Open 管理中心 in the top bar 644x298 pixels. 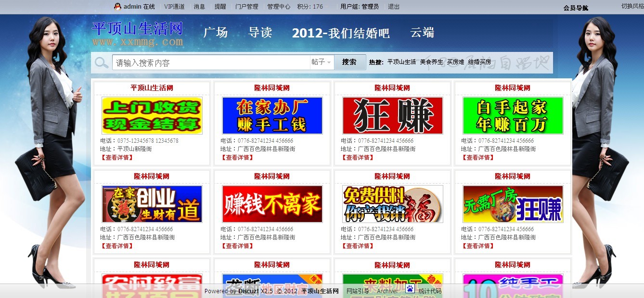click(x=279, y=7)
